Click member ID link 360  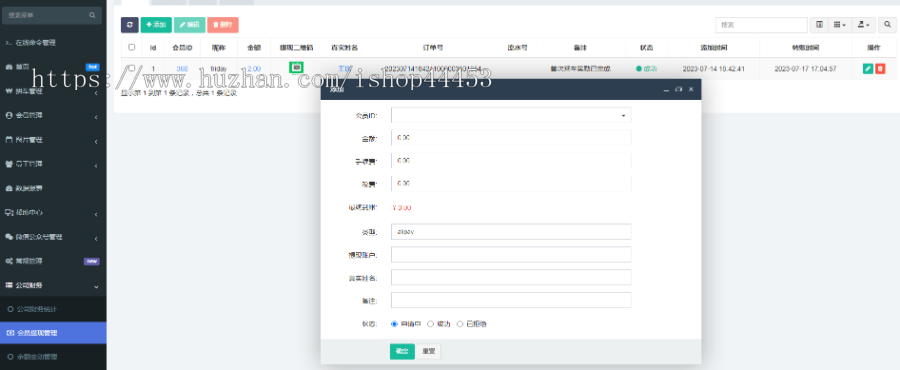click(x=182, y=69)
